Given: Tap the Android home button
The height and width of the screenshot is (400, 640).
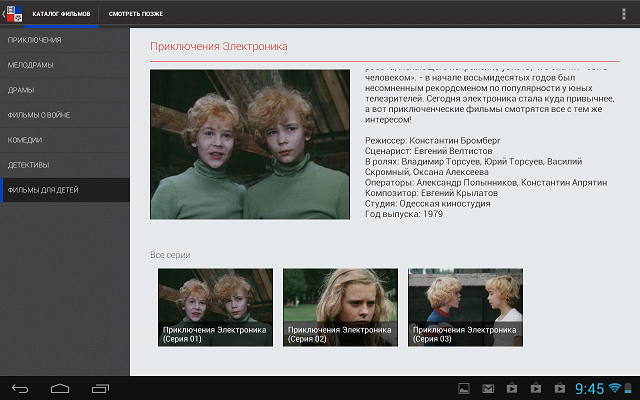Looking at the screenshot, I should 60,389.
